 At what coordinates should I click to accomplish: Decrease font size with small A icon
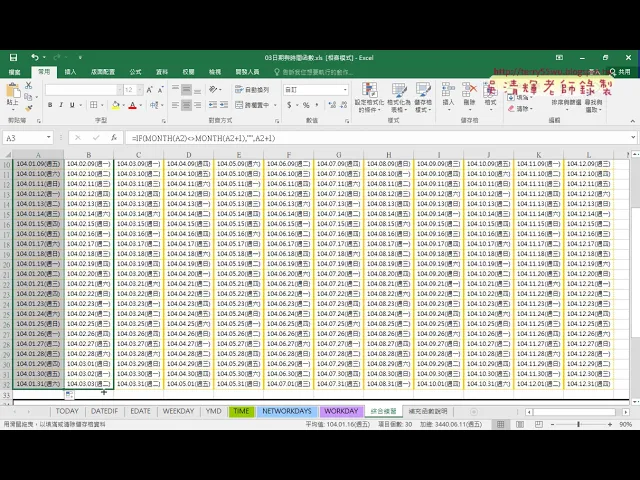click(x=160, y=90)
